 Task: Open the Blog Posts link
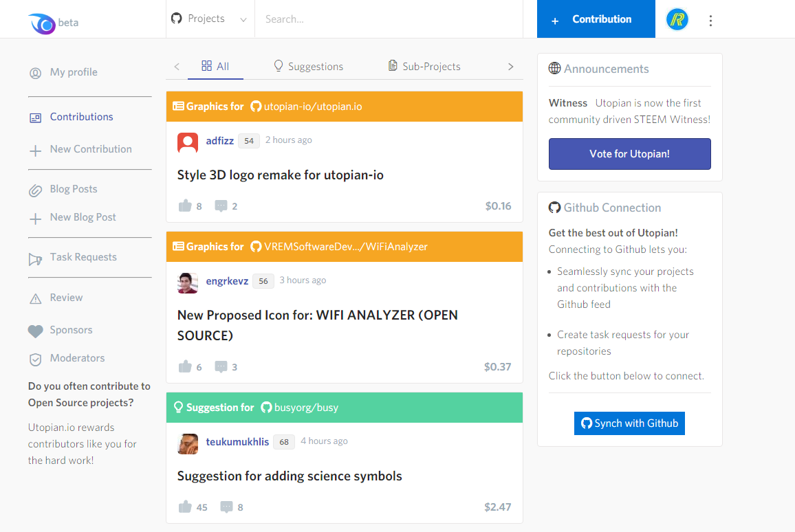click(x=74, y=189)
